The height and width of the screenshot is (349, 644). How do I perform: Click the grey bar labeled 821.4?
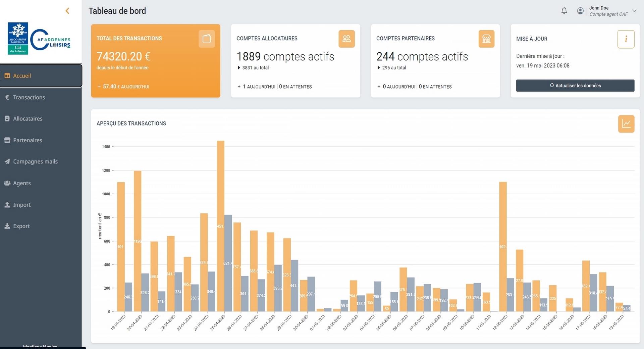coord(228,263)
